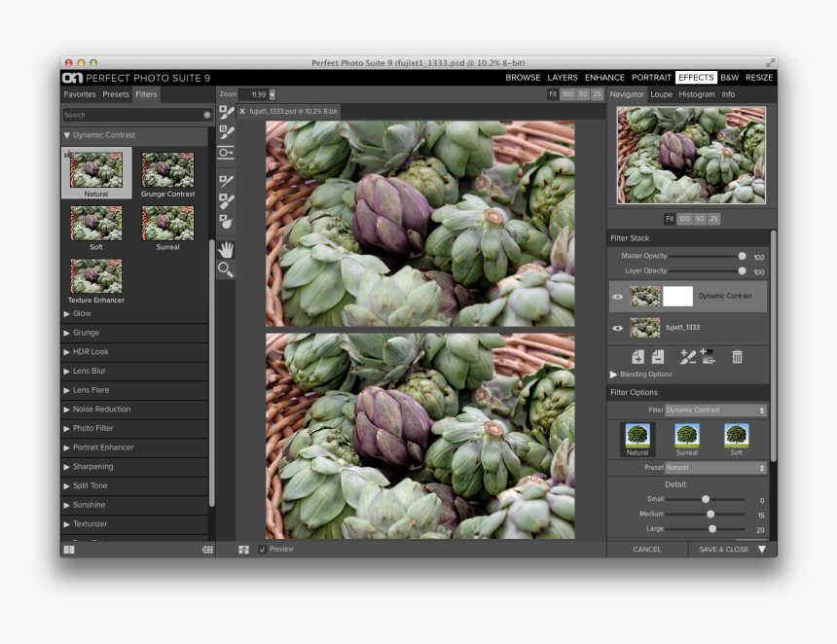Click the clear search icon
Image resolution: width=837 pixels, height=644 pixels.
pyautogui.click(x=207, y=115)
